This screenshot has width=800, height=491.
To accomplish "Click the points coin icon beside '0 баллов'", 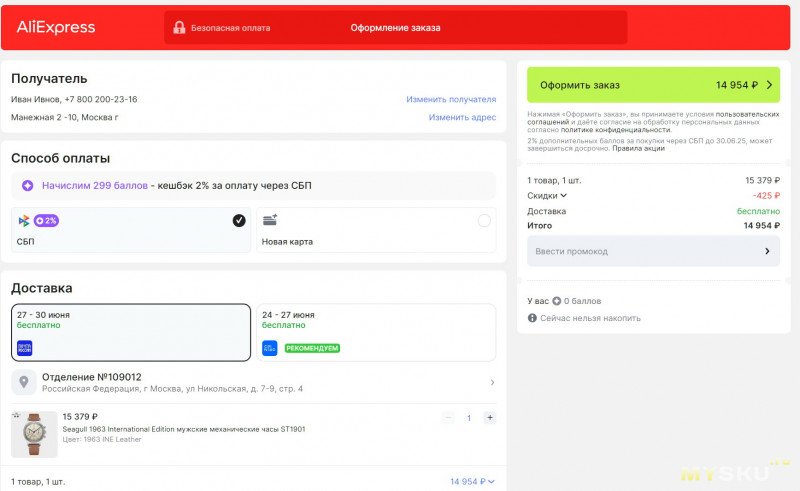I will 557,301.
